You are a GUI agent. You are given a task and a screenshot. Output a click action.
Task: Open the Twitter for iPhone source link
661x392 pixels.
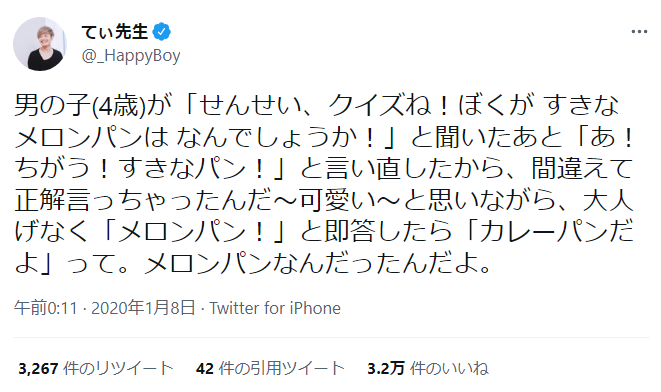[275, 308]
